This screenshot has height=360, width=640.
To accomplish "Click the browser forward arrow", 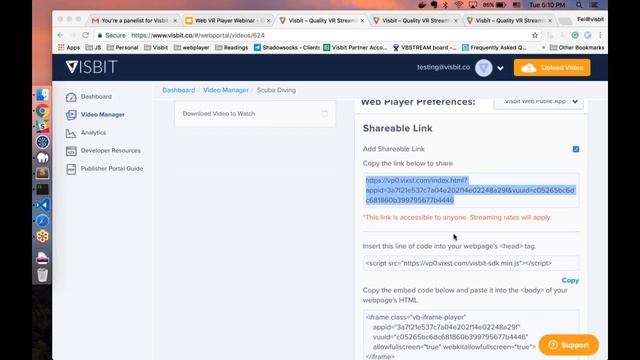I will tap(73, 35).
